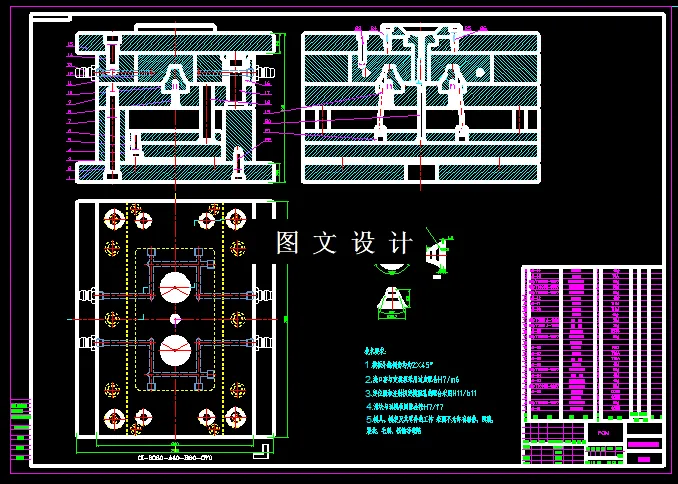
Task: Select the lower large cavity circle in plan view
Action: coord(175,351)
